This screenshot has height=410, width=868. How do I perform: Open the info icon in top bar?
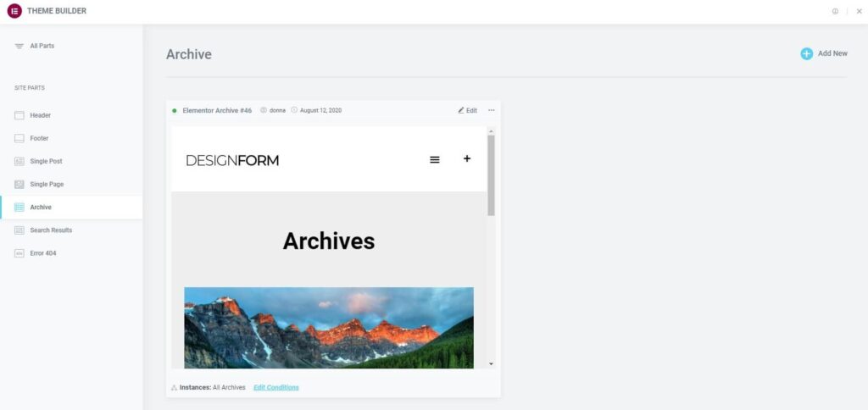835,11
